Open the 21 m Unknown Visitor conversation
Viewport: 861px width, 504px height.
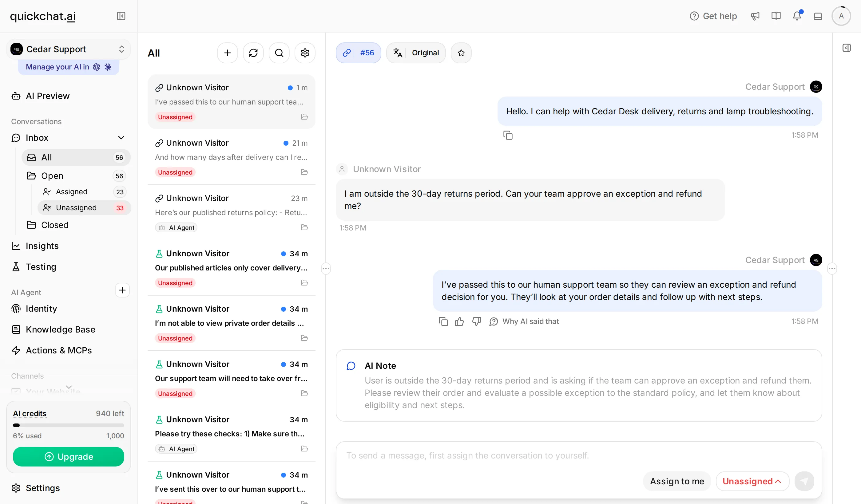click(231, 157)
